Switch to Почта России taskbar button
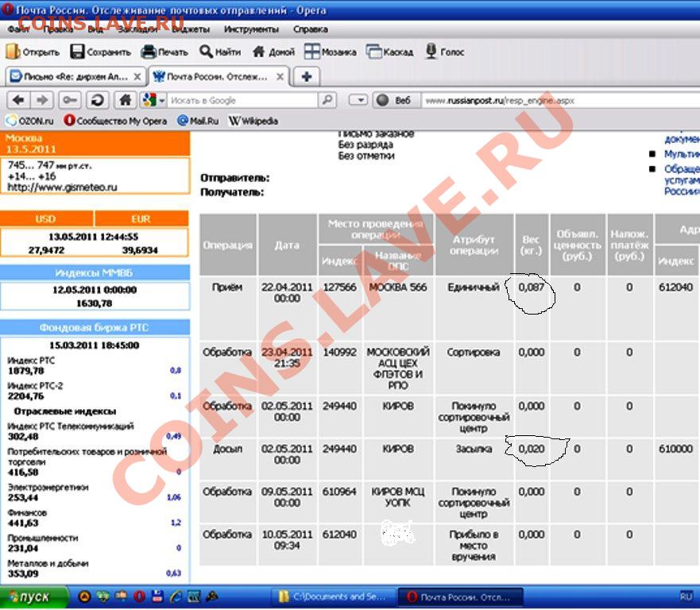This screenshot has width=700, height=610. [x=462, y=596]
